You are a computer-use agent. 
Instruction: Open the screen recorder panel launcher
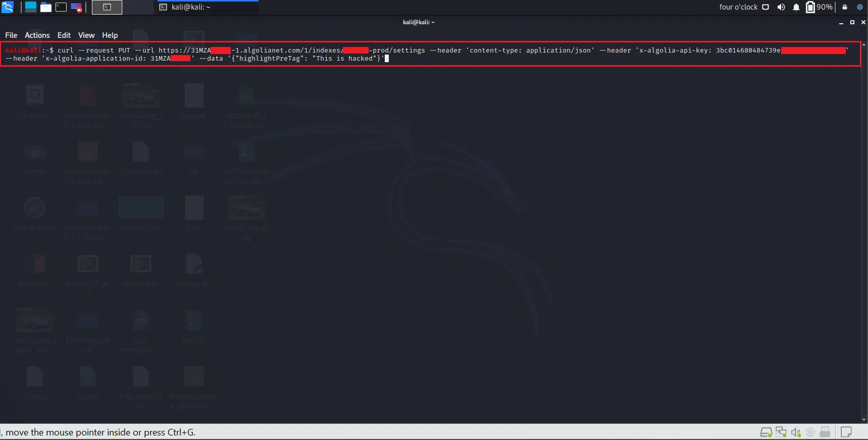tap(76, 7)
